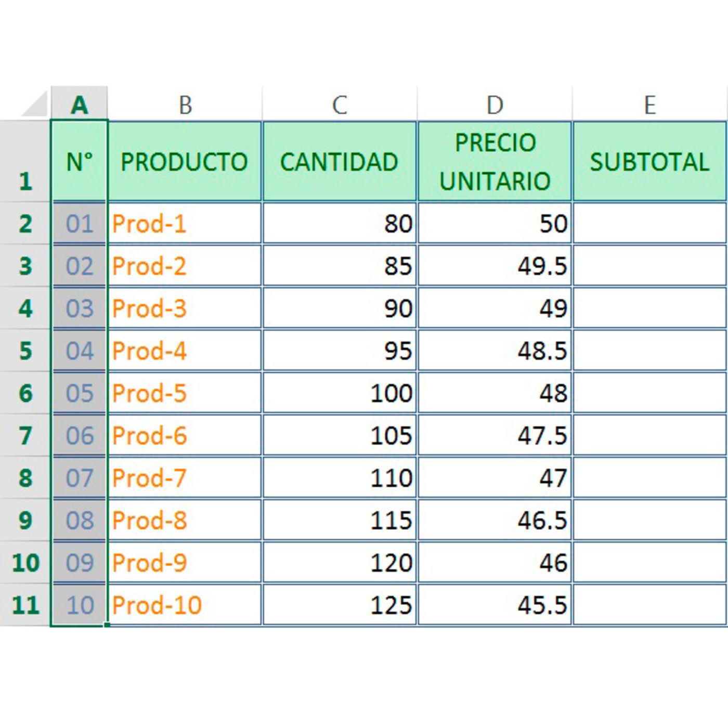This screenshot has width=728, height=728.
Task: Select column A header
Action: point(80,105)
